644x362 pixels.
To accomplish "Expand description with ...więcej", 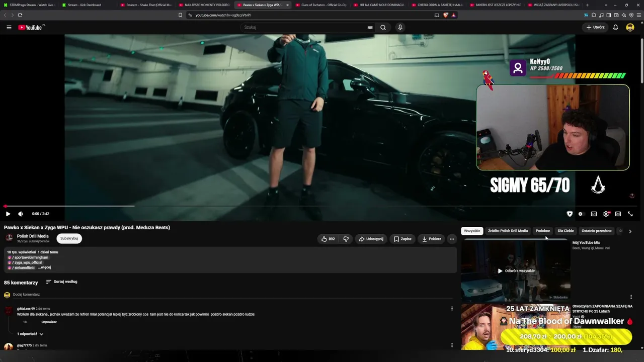I will pos(45,267).
